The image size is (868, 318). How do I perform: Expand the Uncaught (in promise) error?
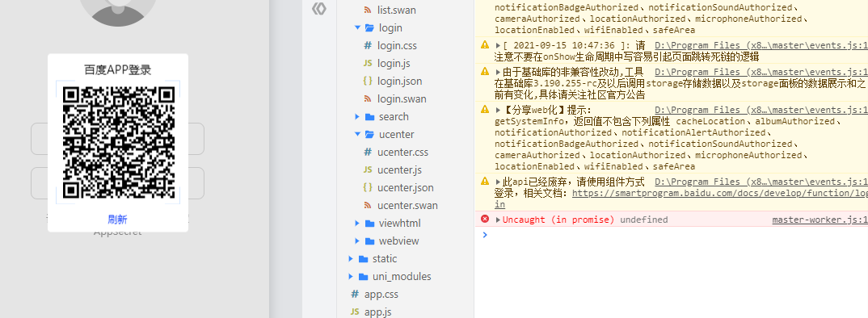[498, 220]
